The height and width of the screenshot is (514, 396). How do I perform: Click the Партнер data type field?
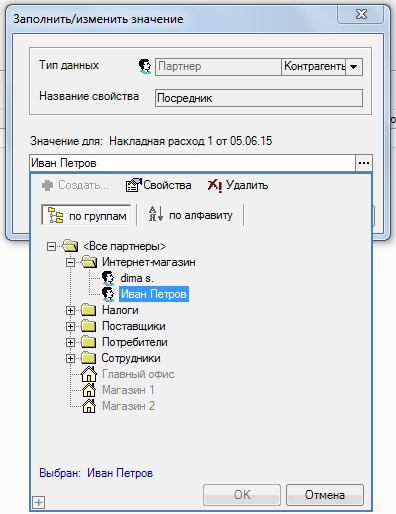(218, 67)
